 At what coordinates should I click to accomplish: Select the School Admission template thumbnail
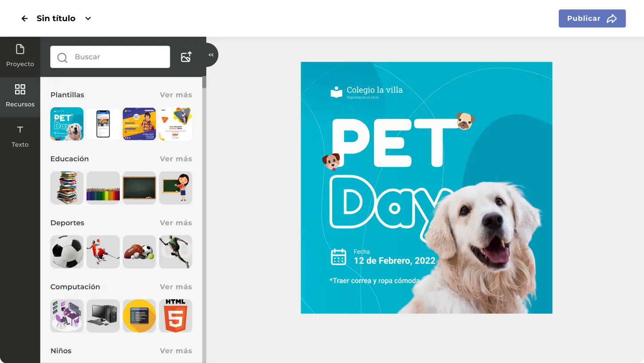click(139, 124)
